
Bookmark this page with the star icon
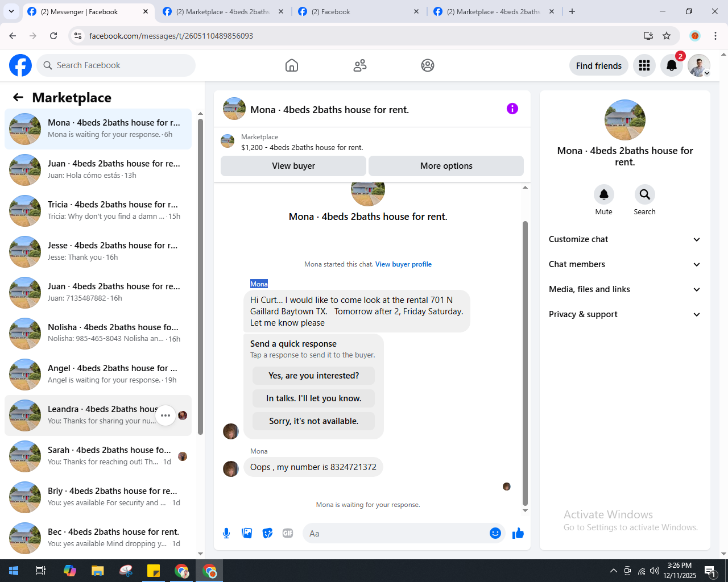point(667,36)
